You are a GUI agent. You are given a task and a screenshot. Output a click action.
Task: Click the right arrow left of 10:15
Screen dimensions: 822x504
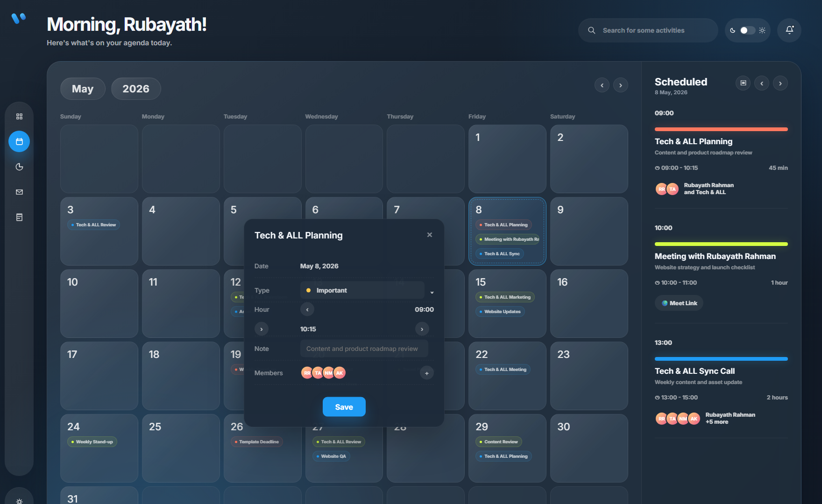[x=262, y=329]
